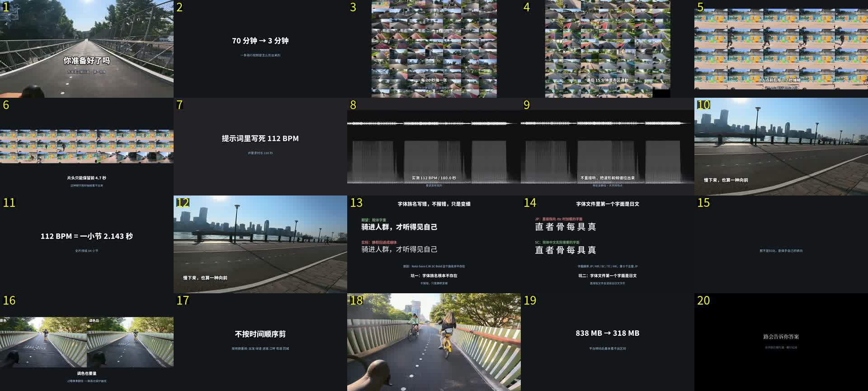Open the waveform frame captioned 实测 112 BPM / 180.0 秒
This screenshot has height=391, width=868.
pos(434,147)
